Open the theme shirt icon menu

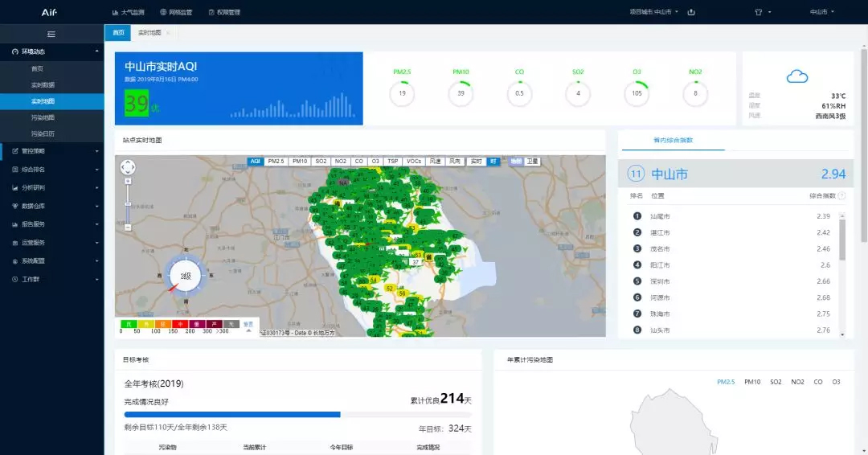[x=758, y=12]
